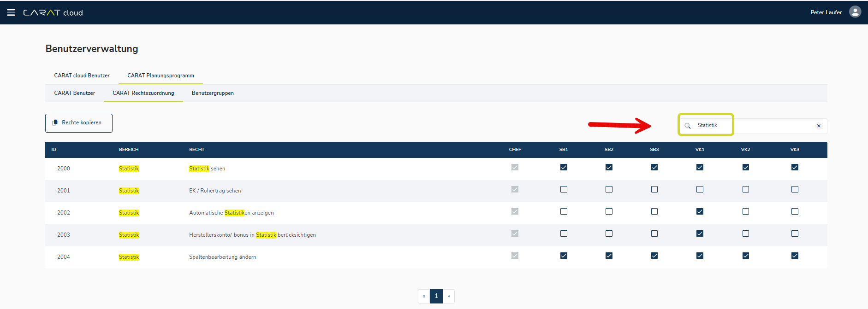The width and height of the screenshot is (868, 309).
Task: Uncheck VK3 for Statistik sehen
Action: pos(795,167)
